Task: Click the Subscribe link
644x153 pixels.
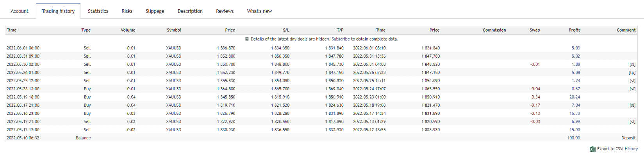Action: coord(341,39)
